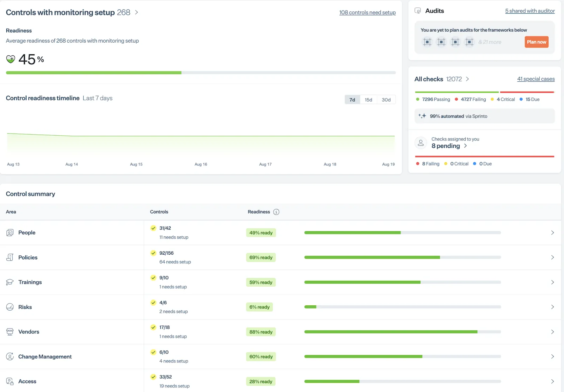This screenshot has height=392, width=564.
Task: Click the Access keys icon
Action: click(10, 381)
